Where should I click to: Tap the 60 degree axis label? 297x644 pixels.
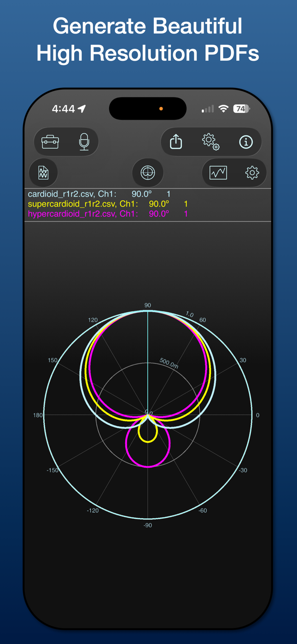point(203,320)
